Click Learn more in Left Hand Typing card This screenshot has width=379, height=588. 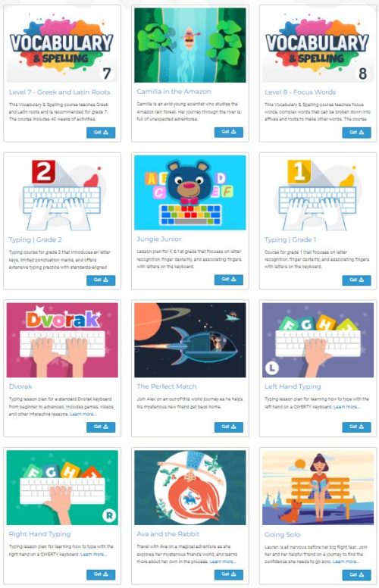346,406
